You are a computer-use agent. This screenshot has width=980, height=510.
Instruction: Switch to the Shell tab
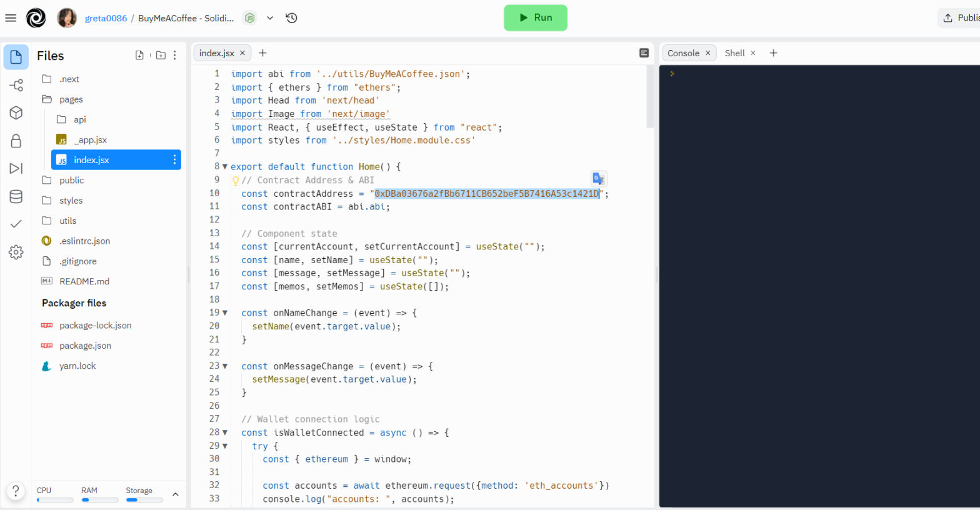coord(734,53)
